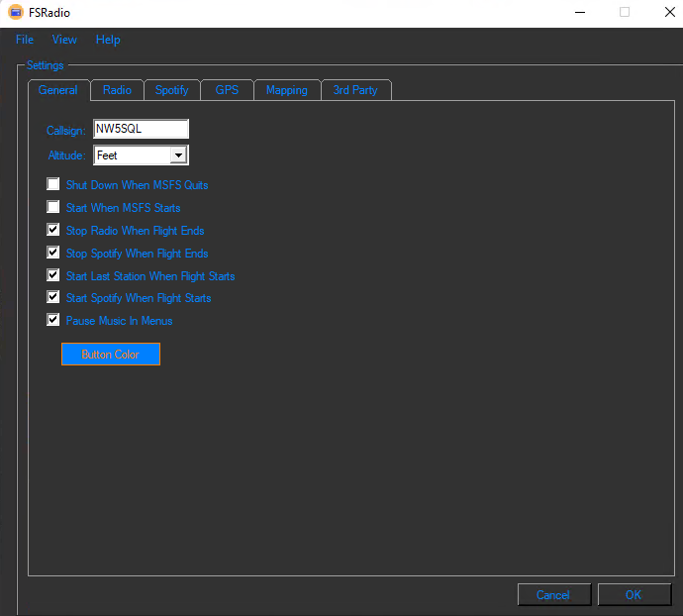This screenshot has height=616, width=683.
Task: Go to the 3rd Party tab
Action: (354, 90)
